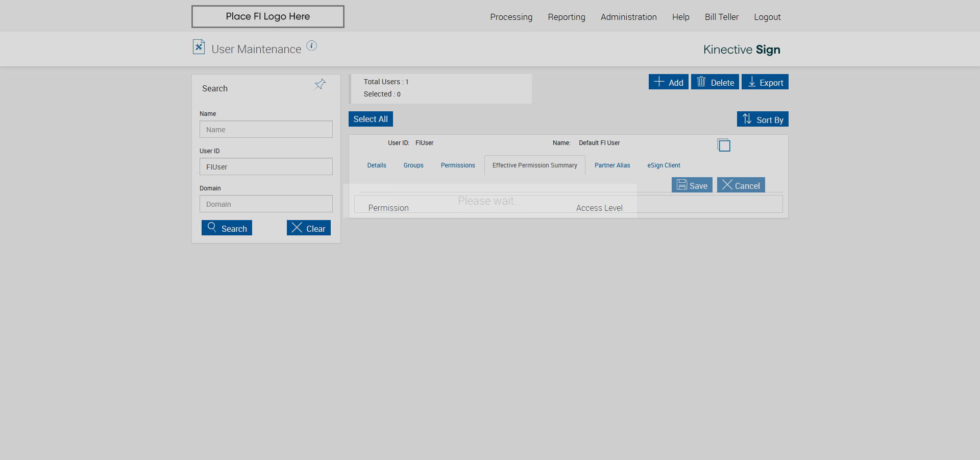Click the Total Users count text

[386, 82]
